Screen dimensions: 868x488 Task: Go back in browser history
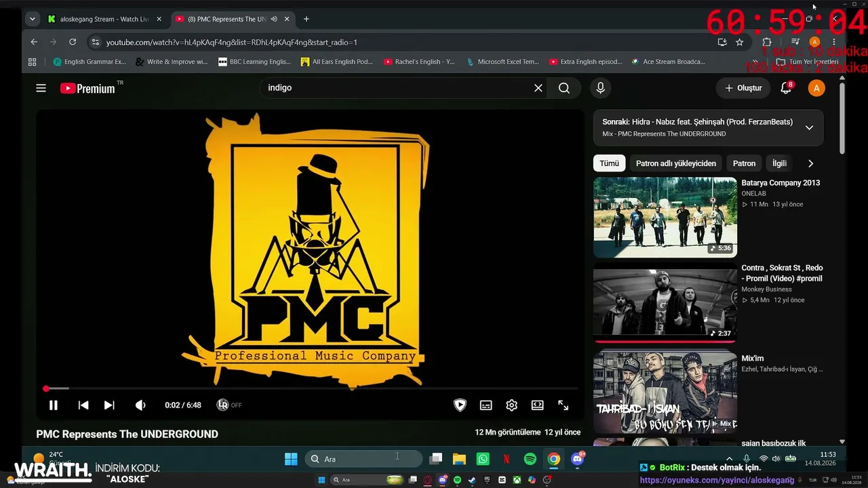click(x=34, y=42)
